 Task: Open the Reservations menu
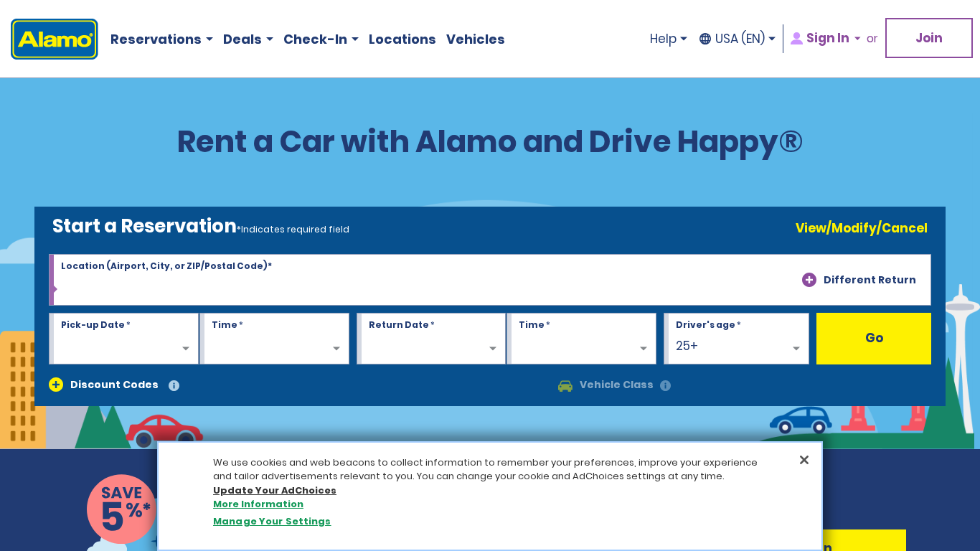[x=161, y=39]
